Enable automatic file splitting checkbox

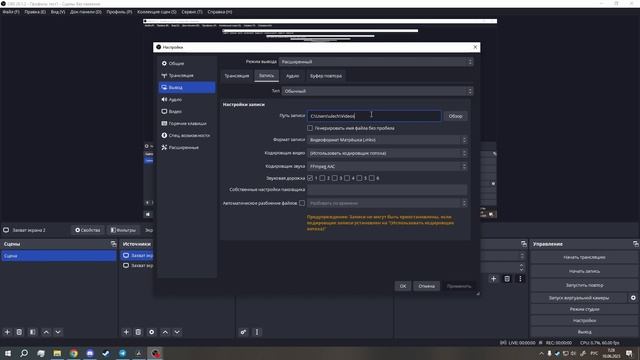302,203
